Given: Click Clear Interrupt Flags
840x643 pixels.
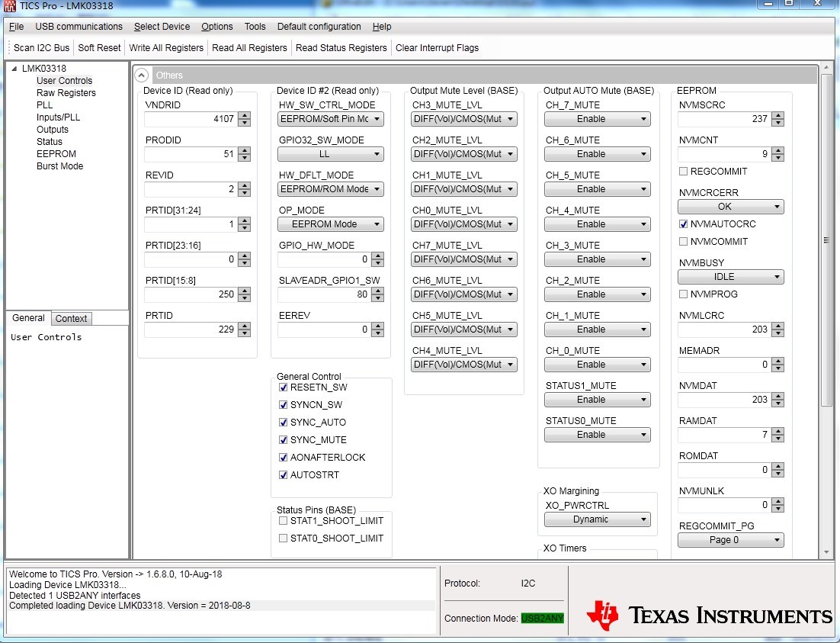Looking at the screenshot, I should click(x=437, y=48).
